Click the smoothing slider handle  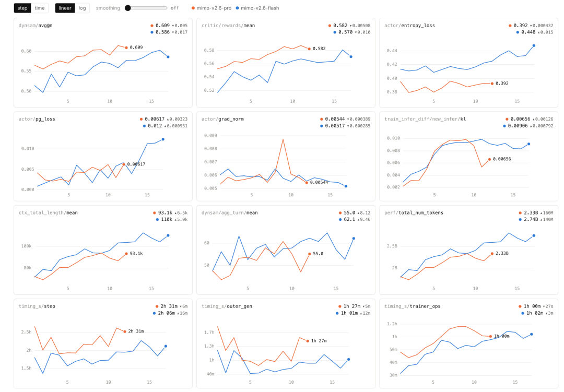pyautogui.click(x=128, y=8)
